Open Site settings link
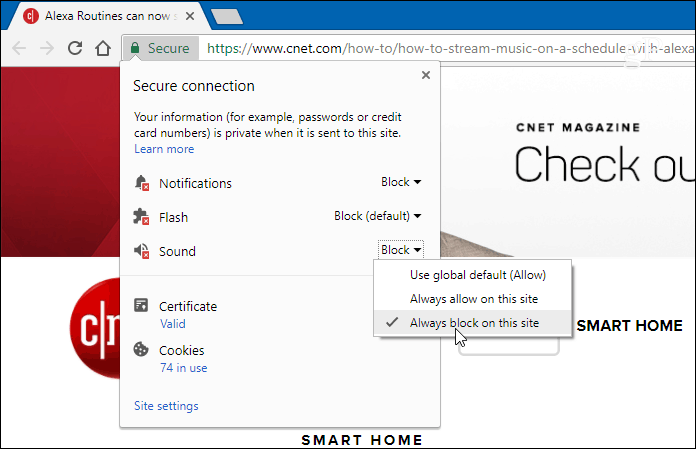Image resolution: width=696 pixels, height=449 pixels. coord(166,406)
